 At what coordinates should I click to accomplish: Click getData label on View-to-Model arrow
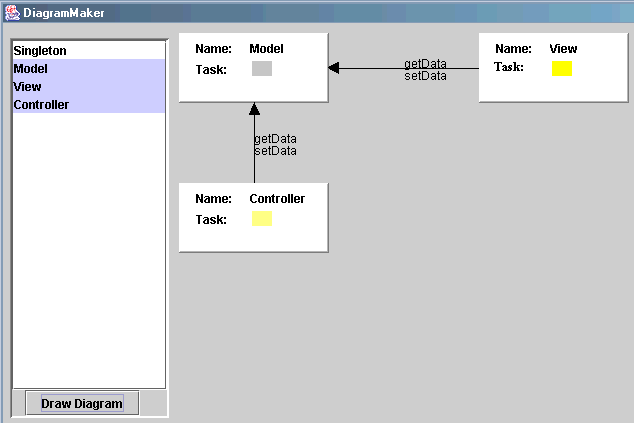(425, 64)
